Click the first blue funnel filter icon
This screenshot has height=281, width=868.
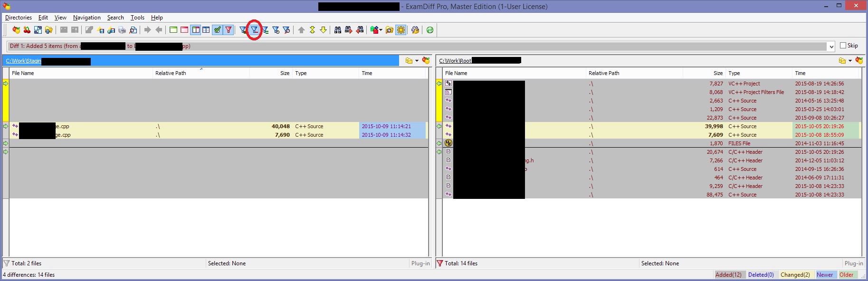(x=243, y=30)
